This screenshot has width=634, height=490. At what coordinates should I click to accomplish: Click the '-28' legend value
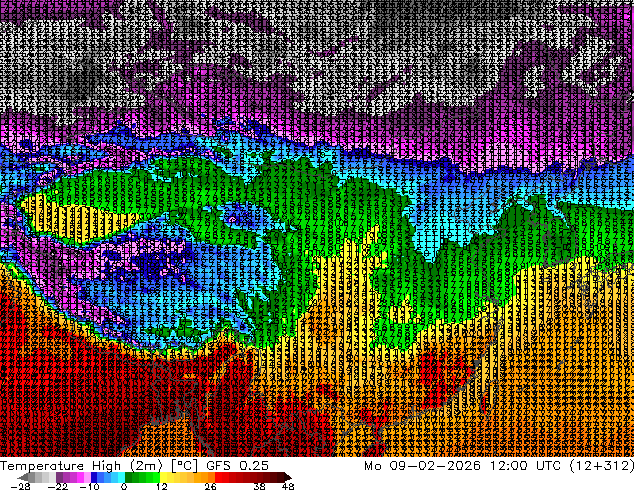pyautogui.click(x=20, y=486)
